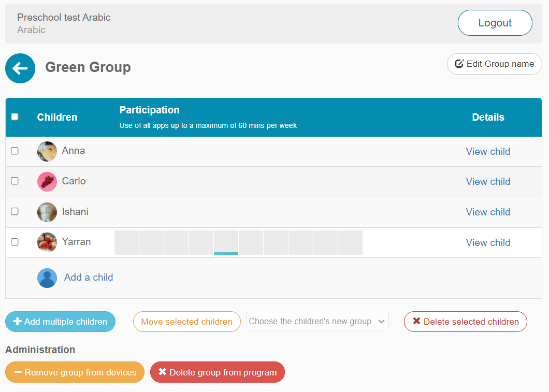Click Carlo's grapes avatar
This screenshot has height=392, width=549.
[47, 181]
